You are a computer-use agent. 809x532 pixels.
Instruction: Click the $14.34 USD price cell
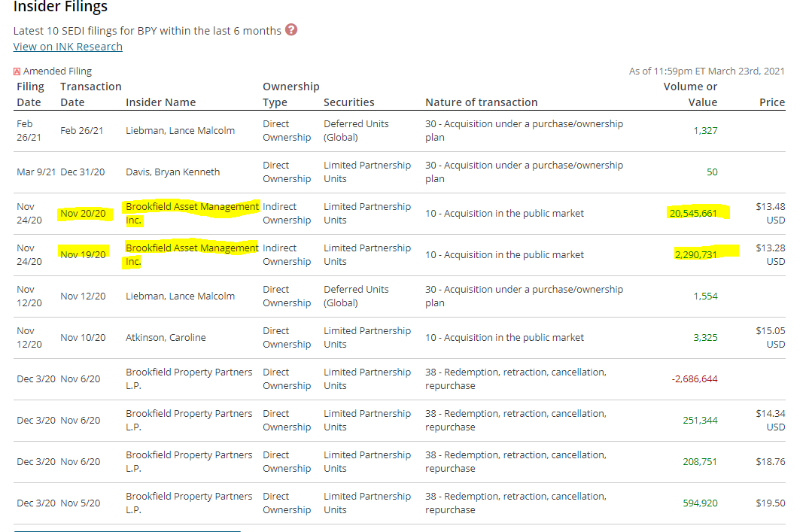pos(771,420)
